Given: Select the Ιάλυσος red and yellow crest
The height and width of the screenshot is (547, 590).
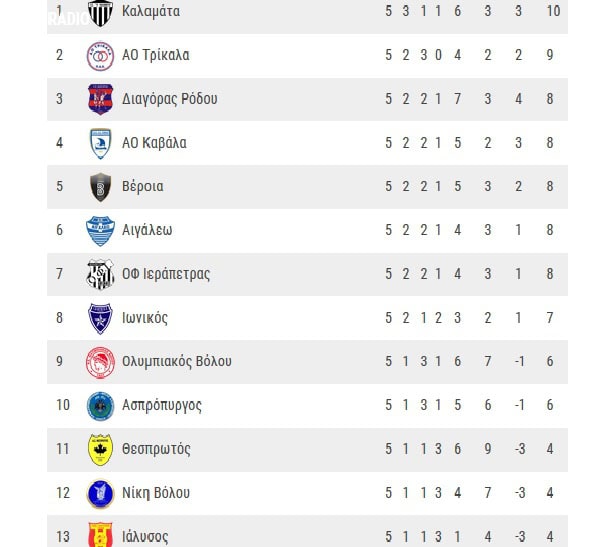Looking at the screenshot, I should click(x=100, y=535).
